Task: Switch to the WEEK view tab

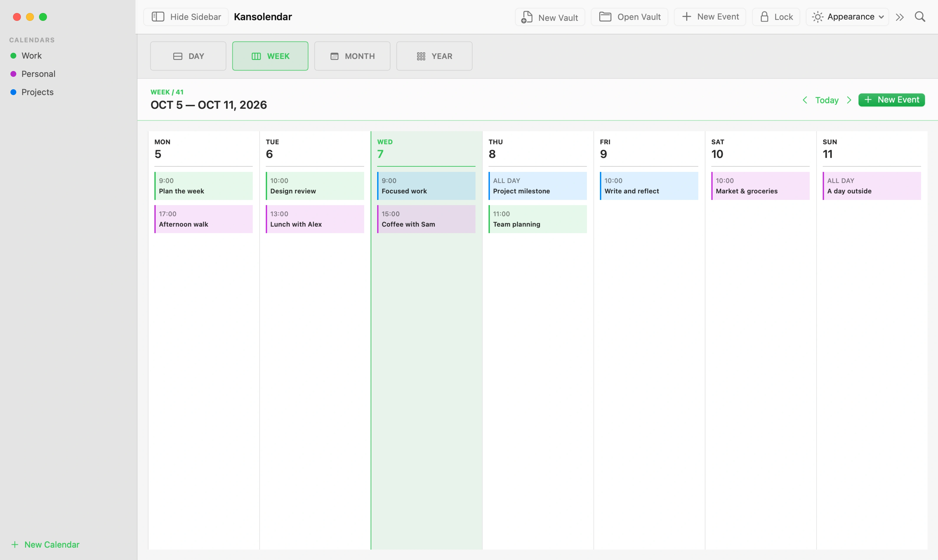Action: tap(270, 56)
